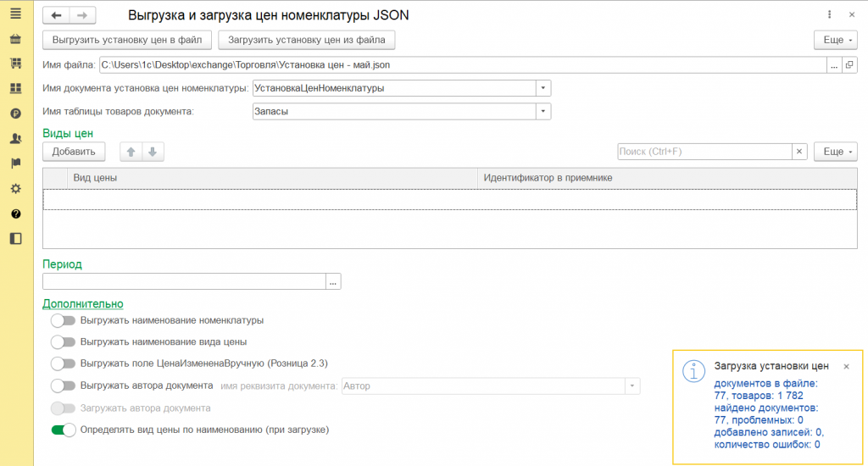The width and height of the screenshot is (868, 466).
Task: Click the Имя файла path field
Action: pyautogui.click(x=463, y=65)
